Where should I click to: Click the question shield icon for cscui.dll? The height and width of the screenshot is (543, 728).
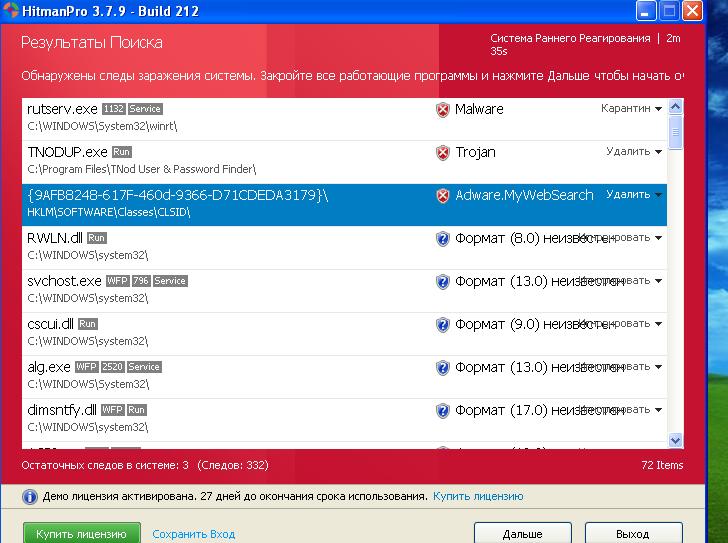[x=443, y=325]
